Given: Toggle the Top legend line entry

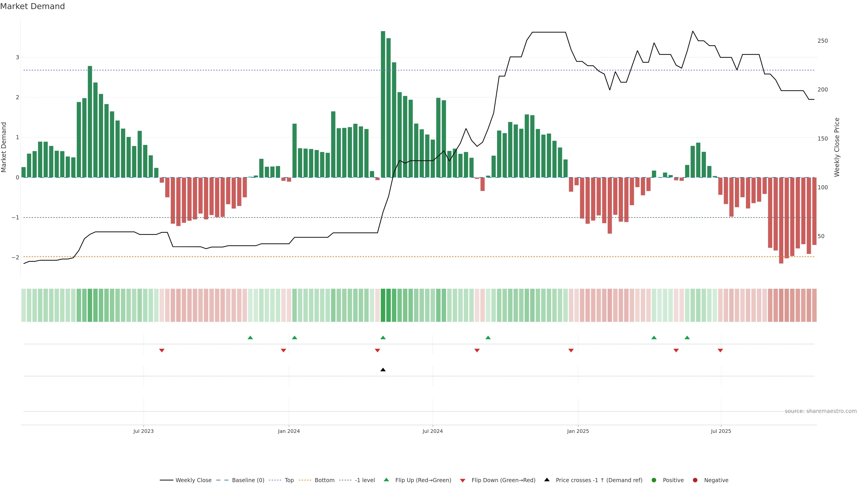Looking at the screenshot, I should (x=289, y=480).
